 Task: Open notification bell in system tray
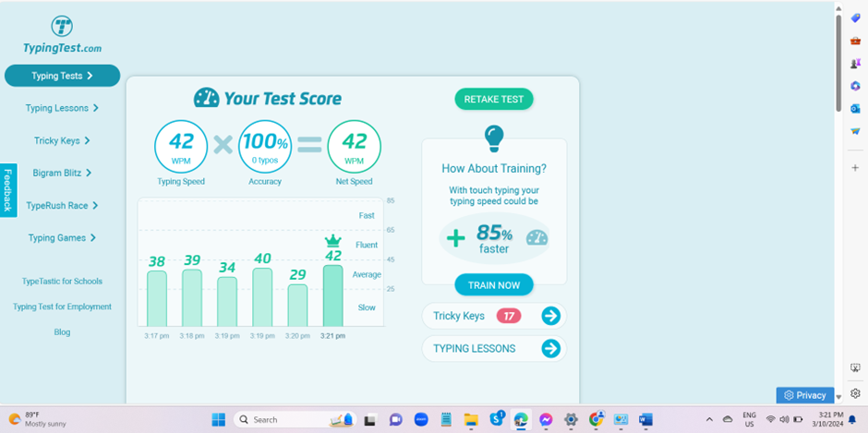(x=852, y=420)
